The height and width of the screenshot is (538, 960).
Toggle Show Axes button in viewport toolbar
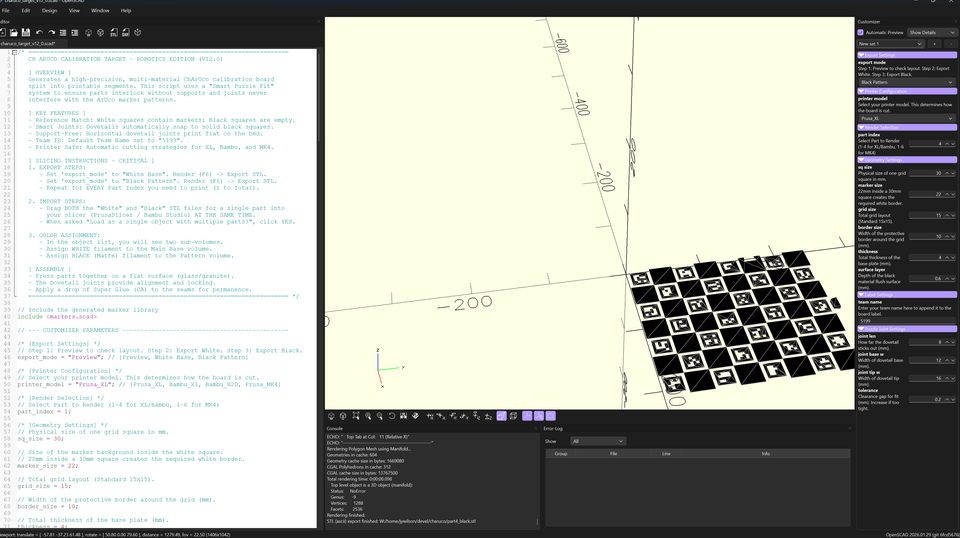(527, 416)
